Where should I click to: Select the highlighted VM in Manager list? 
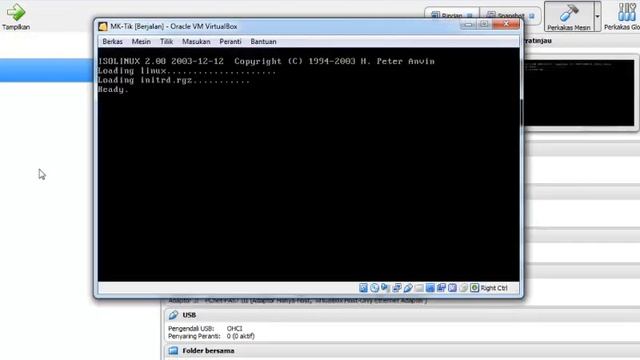[x=47, y=70]
